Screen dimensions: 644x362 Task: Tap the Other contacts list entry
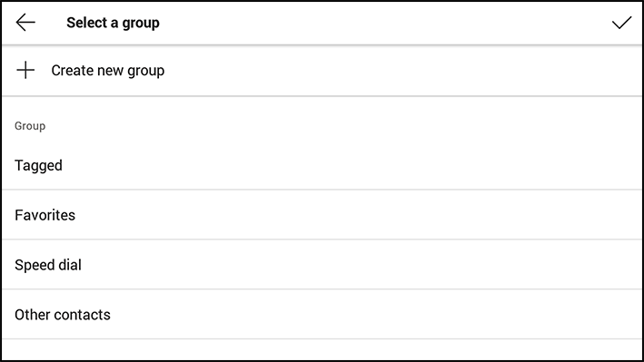[63, 315]
